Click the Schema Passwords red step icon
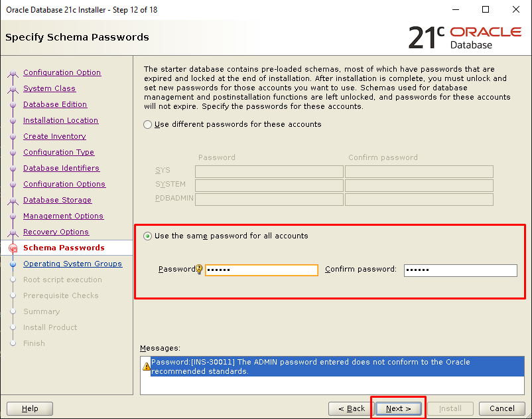This screenshot has width=532, height=419. tap(13, 248)
